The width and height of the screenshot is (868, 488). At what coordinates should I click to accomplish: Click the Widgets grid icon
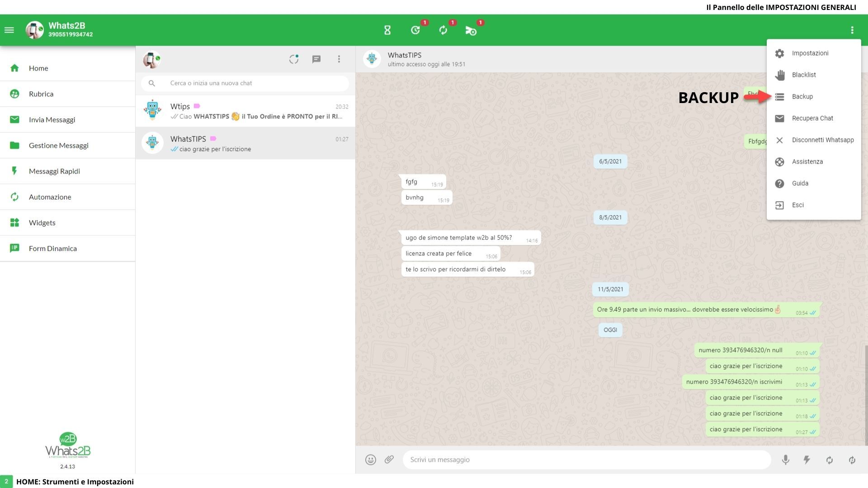(x=14, y=223)
